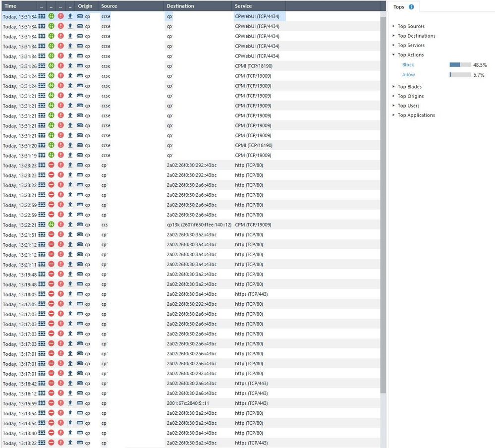Filter by the Block action link
The width and height of the screenshot is (495, 448).
coord(408,65)
